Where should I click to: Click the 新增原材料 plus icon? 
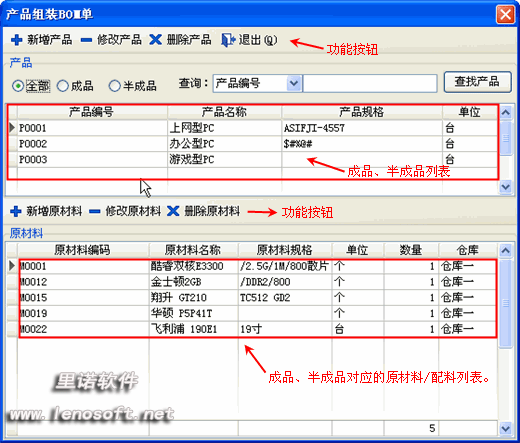pyautogui.click(x=16, y=211)
